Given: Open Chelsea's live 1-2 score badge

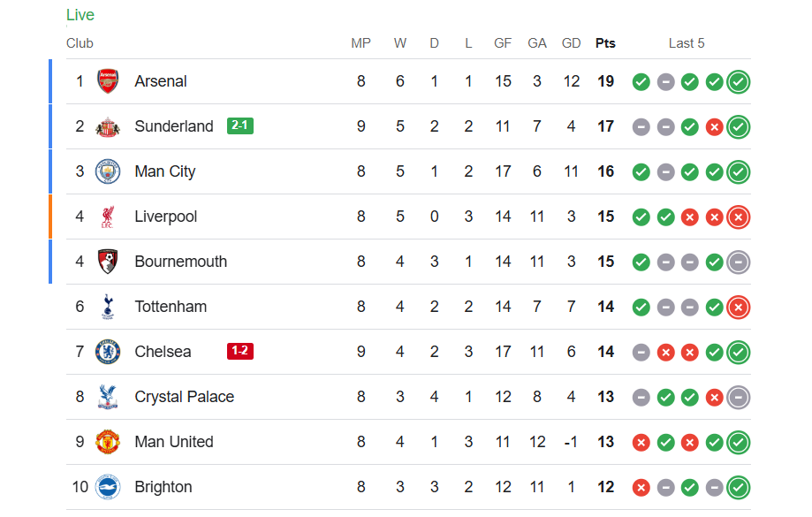Looking at the screenshot, I should (239, 352).
